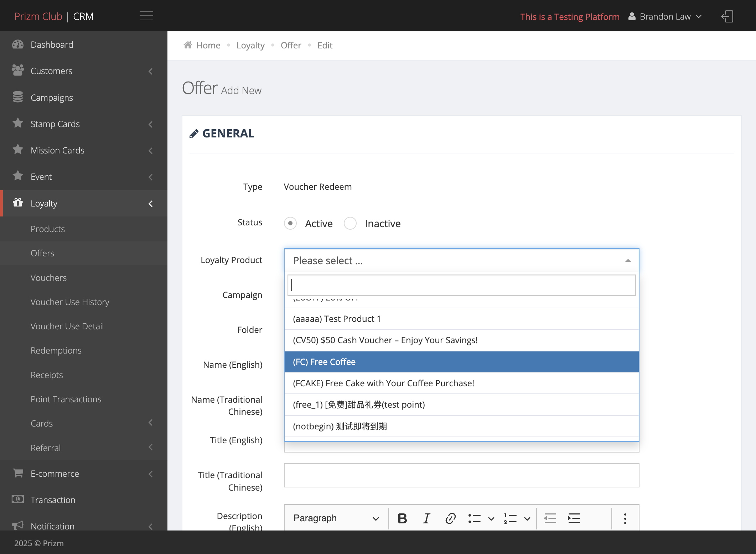Expand the Customers sidebar chevron

click(x=151, y=71)
